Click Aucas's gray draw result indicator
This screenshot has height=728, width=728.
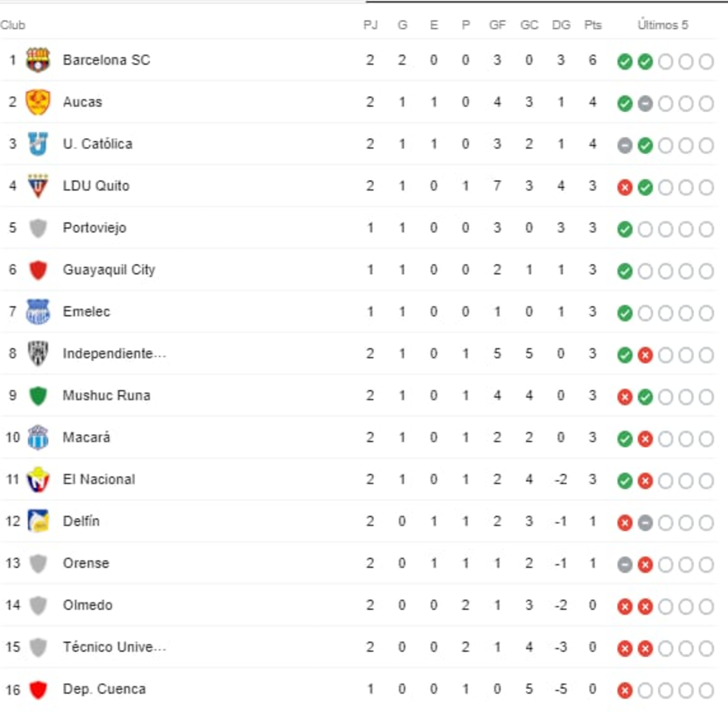click(x=645, y=104)
